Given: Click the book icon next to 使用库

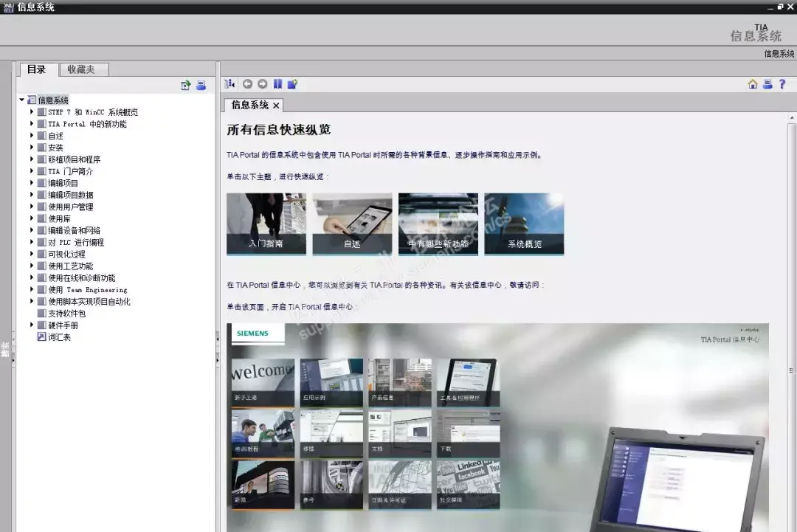Looking at the screenshot, I should (x=41, y=218).
